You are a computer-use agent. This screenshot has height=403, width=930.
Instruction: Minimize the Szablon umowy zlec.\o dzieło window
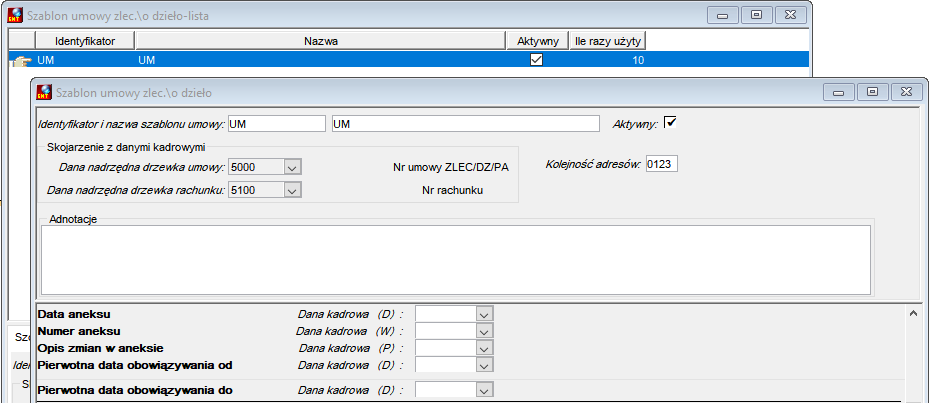coord(838,92)
